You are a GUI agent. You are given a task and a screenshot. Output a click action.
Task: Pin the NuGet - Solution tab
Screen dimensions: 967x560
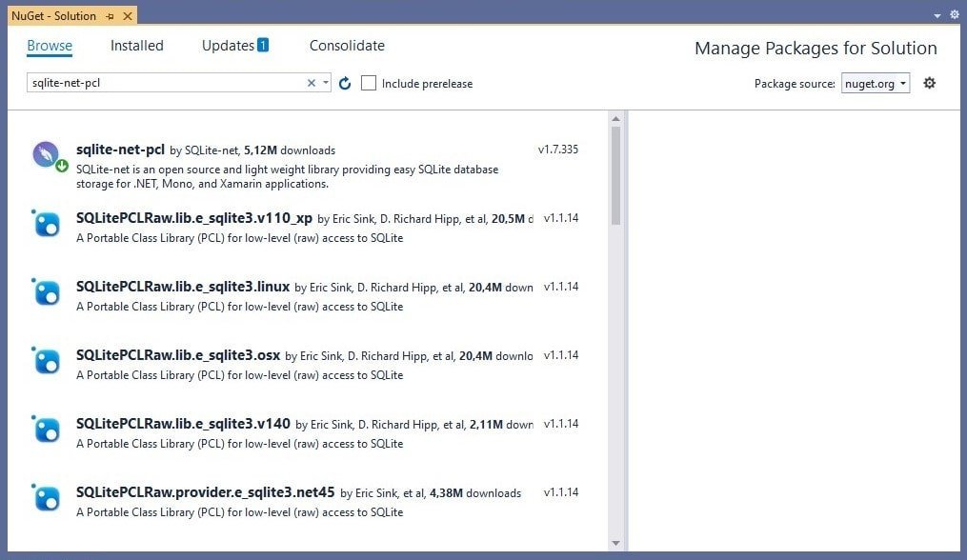click(110, 16)
